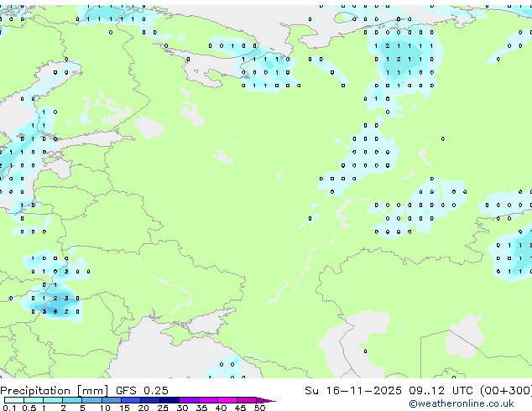532x411 pixels.
Task: Pick the legend swatch between 1 and 2
Action: [53, 400]
